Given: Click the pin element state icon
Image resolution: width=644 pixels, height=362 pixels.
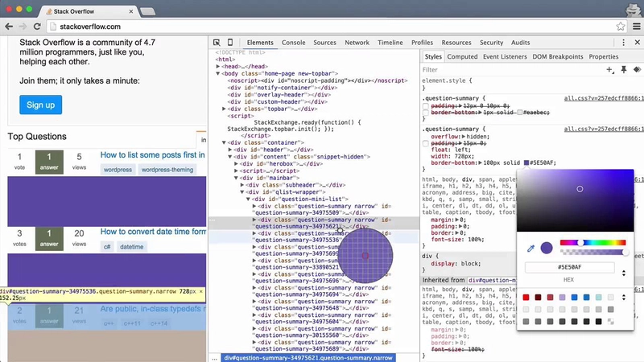Looking at the screenshot, I should click(623, 70).
